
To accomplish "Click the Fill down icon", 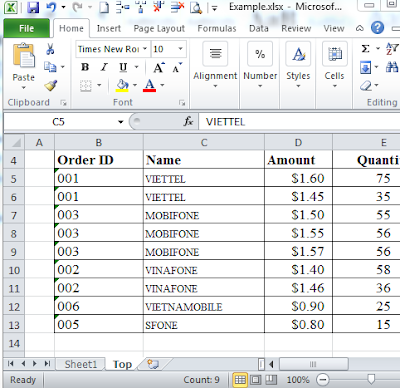I will (x=366, y=68).
